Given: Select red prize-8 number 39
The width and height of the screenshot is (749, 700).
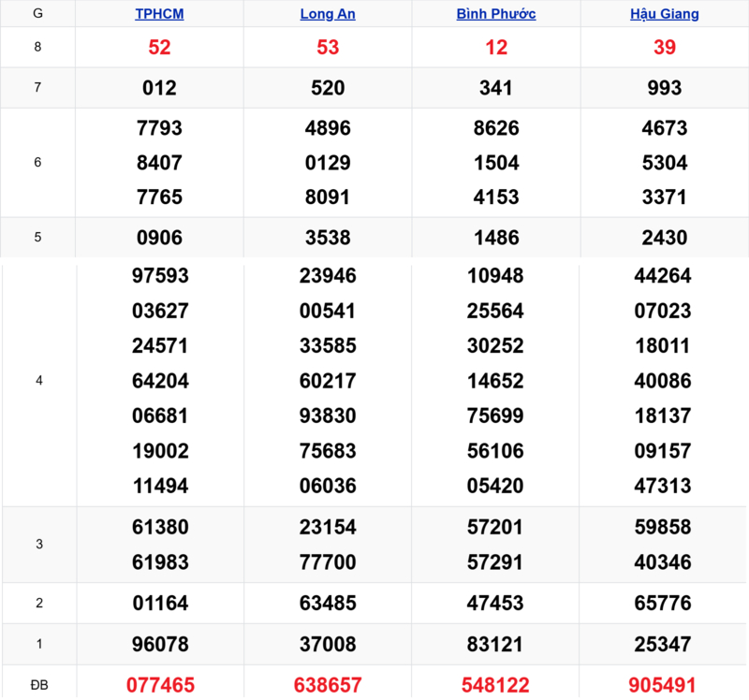Looking at the screenshot, I should (x=665, y=48).
